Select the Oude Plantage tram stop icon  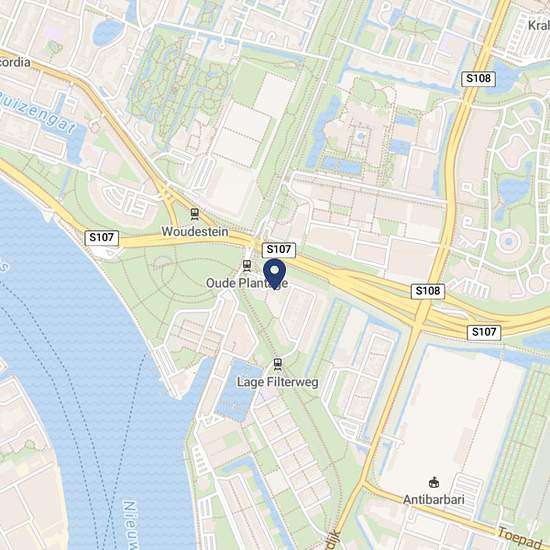point(247,266)
